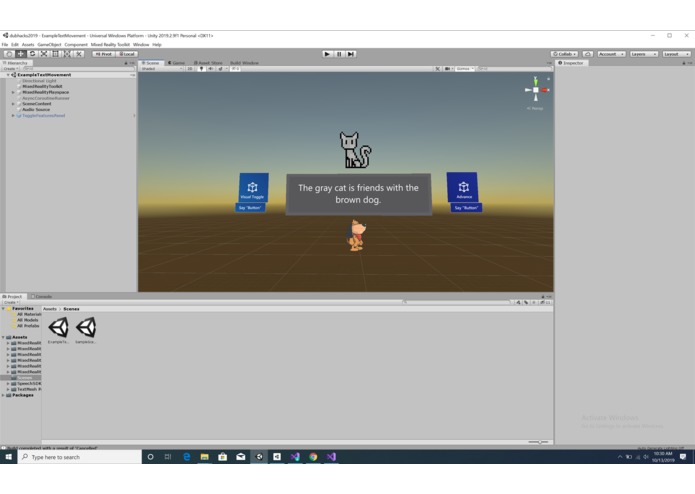695x494 pixels.
Task: Toggle scene effects image icon
Action: 220,69
